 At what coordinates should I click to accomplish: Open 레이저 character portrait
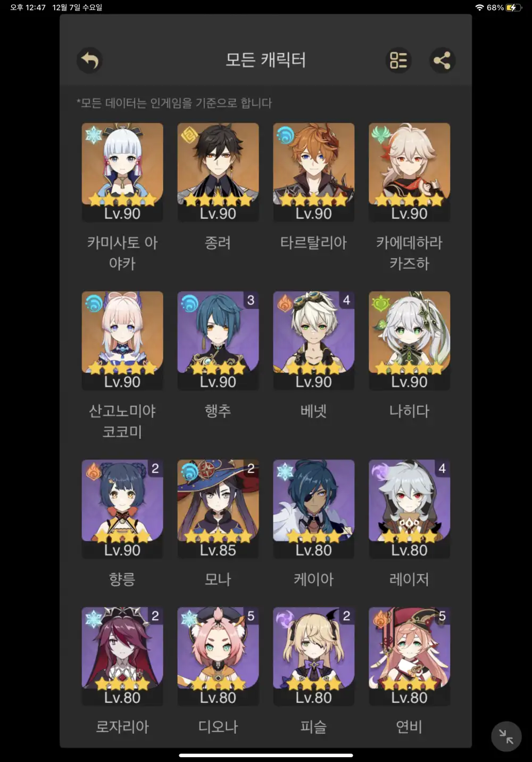point(410,509)
